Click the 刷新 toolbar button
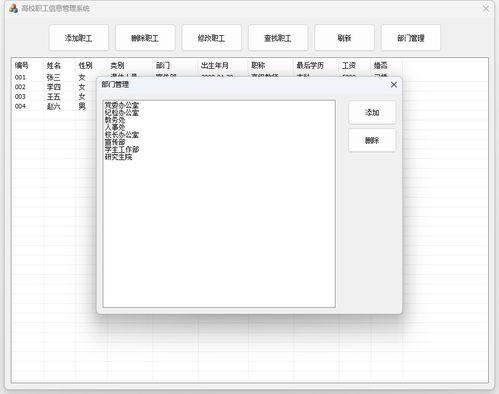Screen dimensions: 499x394 pos(344,38)
